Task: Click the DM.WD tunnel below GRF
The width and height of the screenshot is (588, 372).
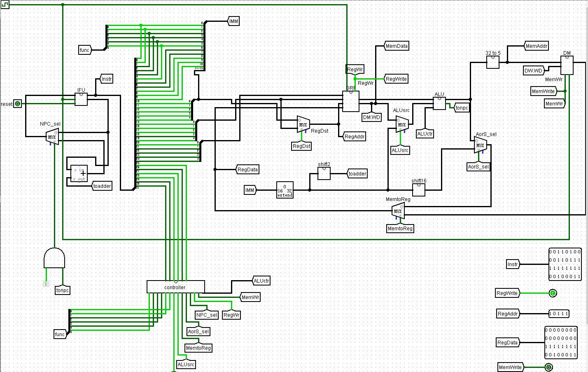Action: [x=371, y=117]
